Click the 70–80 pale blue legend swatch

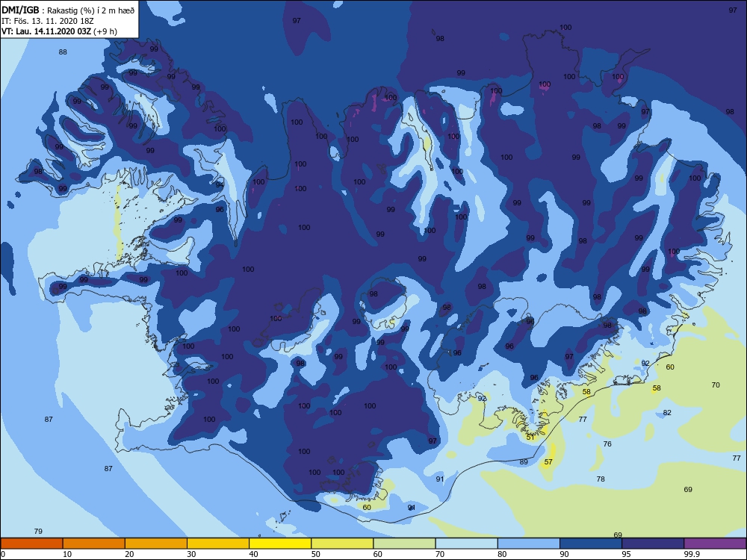(466, 544)
